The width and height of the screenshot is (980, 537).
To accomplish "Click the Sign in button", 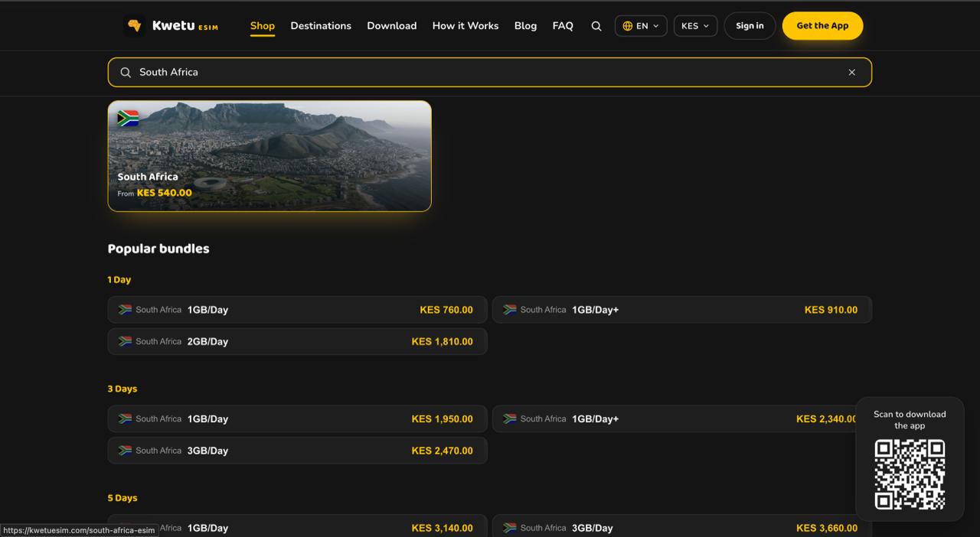I will 750,26.
